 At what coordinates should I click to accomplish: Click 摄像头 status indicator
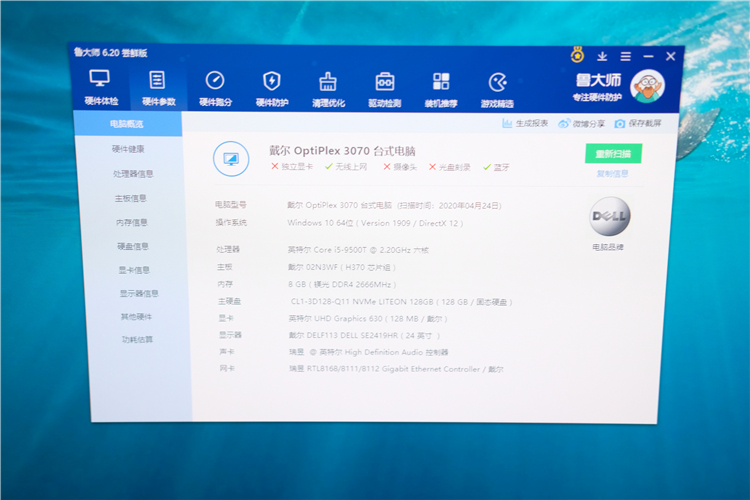pos(400,167)
